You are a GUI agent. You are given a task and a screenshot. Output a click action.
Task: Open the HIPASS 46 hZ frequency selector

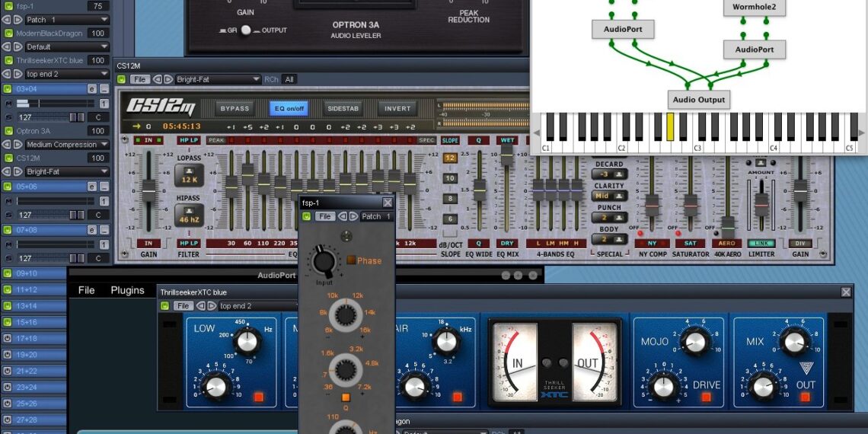(x=190, y=215)
